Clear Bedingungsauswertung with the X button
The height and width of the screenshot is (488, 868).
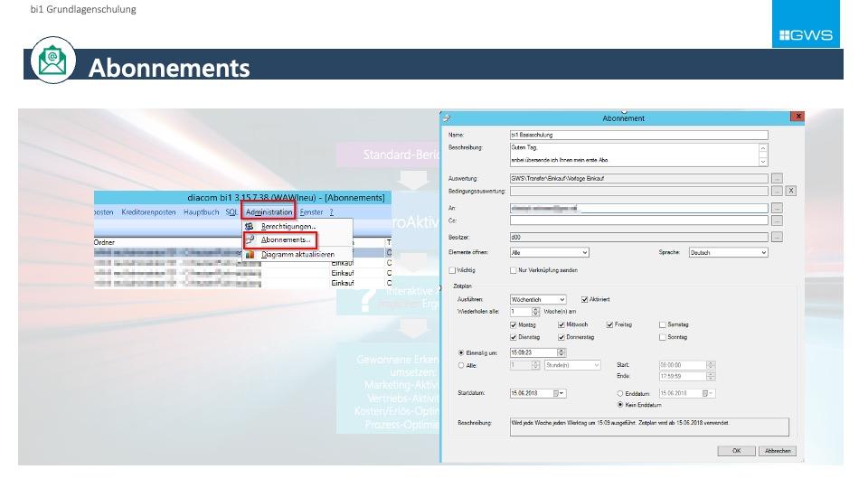tap(791, 191)
